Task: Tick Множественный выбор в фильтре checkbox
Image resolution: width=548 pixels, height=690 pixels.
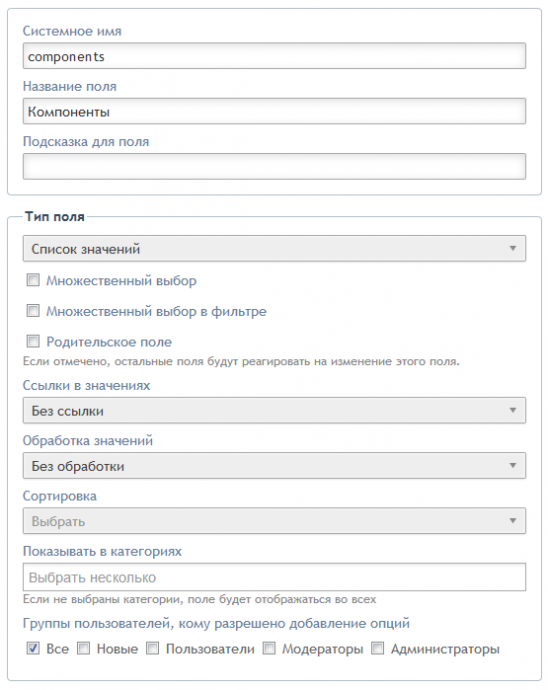Action: tap(33, 311)
